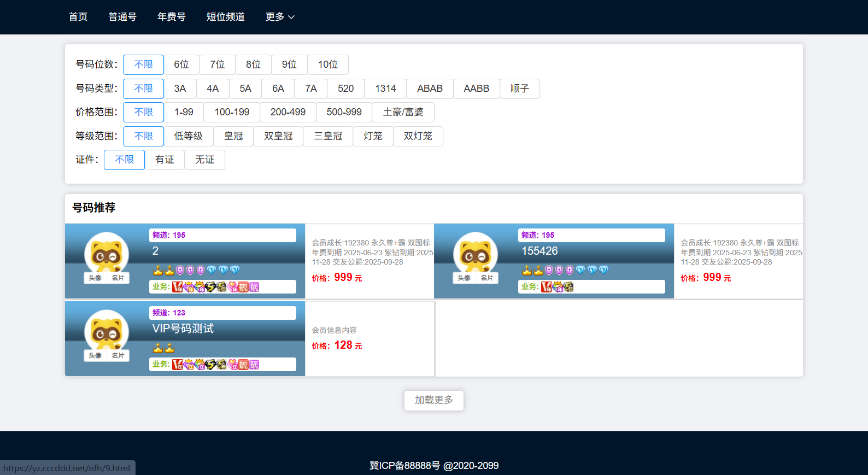Click the last blue diamond on listing 2
This screenshot has height=475, width=868.
point(234,270)
